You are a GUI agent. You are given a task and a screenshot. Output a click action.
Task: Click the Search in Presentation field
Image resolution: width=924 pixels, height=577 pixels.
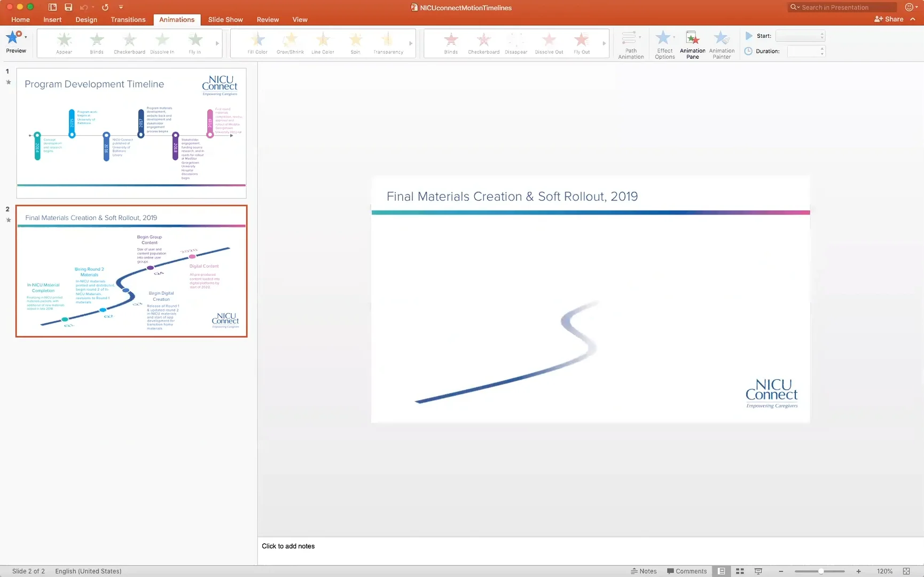point(842,7)
